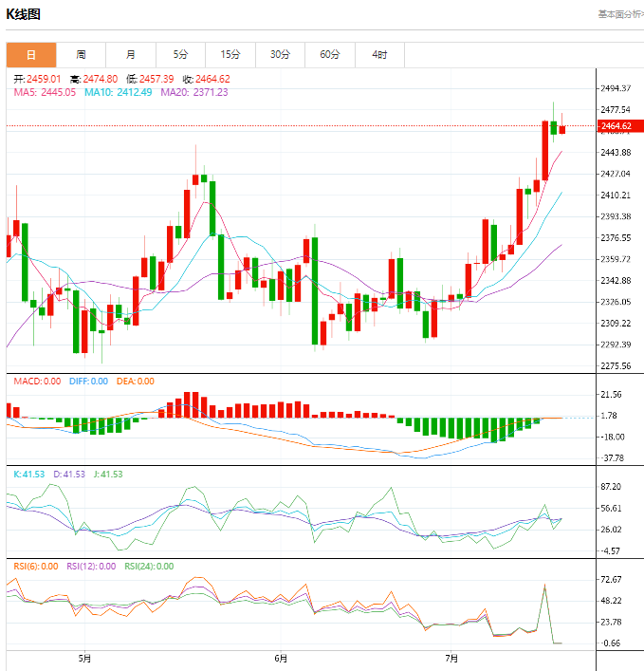Open the 5分 interval tab

[180, 55]
